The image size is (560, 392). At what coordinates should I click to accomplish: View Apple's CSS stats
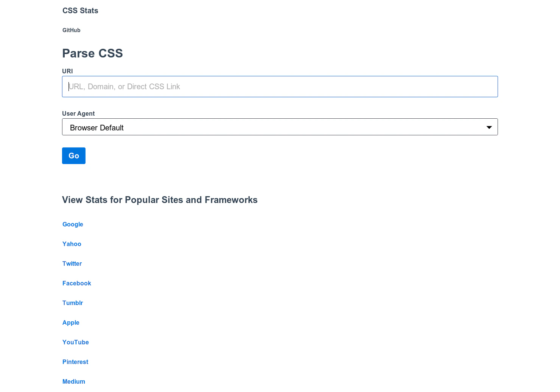71,322
